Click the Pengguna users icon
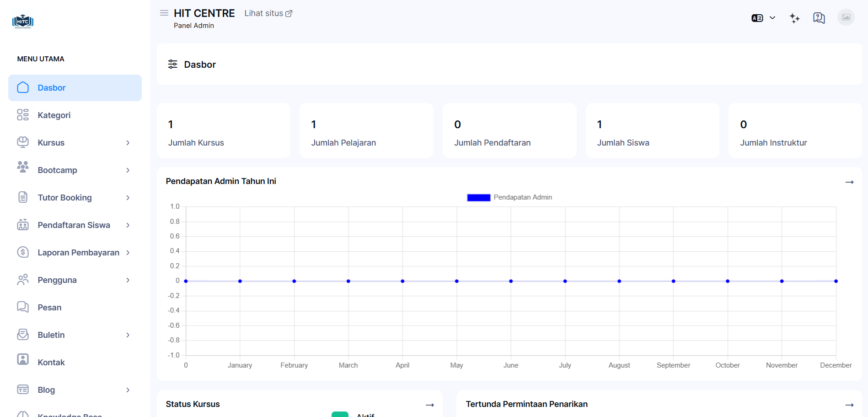Screen dimensions: 868x417 pyautogui.click(x=23, y=280)
